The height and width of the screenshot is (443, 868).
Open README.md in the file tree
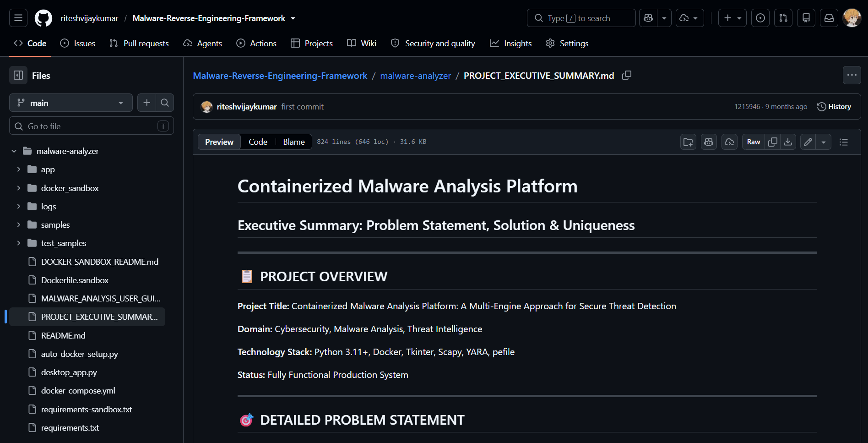pyautogui.click(x=63, y=335)
